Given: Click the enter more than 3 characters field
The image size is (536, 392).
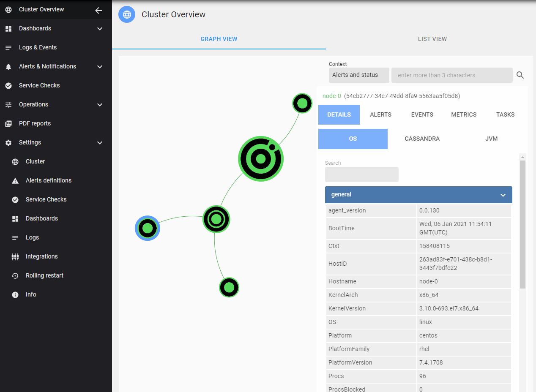Looking at the screenshot, I should [x=451, y=75].
